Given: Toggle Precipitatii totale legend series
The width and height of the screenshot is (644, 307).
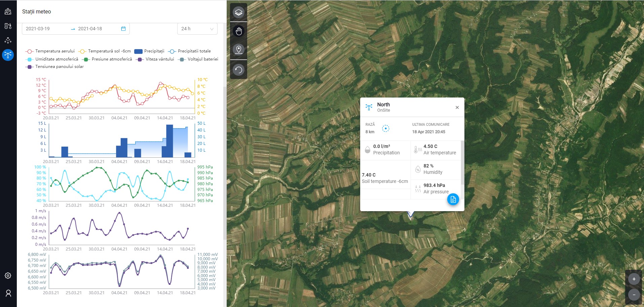Looking at the screenshot, I should point(189,51).
